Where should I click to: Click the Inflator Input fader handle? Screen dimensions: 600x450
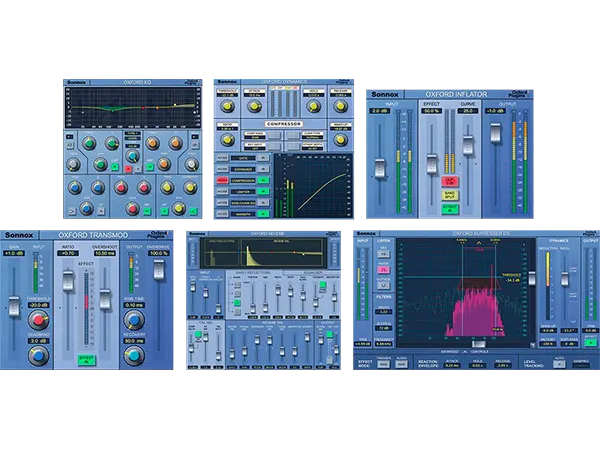point(380,168)
